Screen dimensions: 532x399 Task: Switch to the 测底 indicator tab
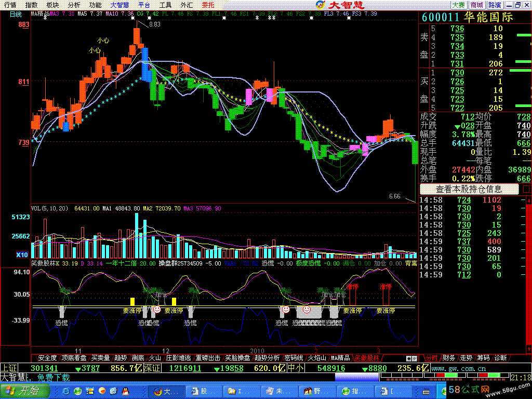pos(138,358)
